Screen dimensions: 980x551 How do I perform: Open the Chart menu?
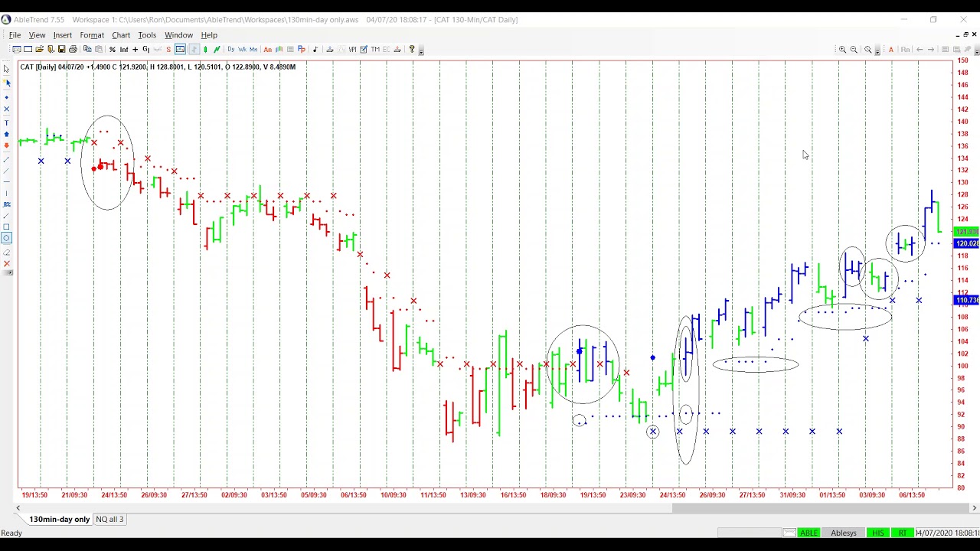pyautogui.click(x=121, y=35)
